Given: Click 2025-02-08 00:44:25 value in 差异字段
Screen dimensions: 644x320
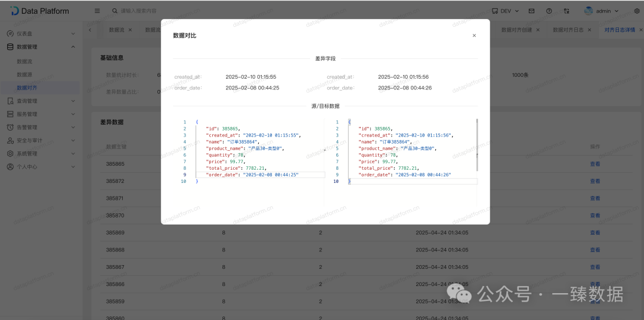Looking at the screenshot, I should 252,88.
